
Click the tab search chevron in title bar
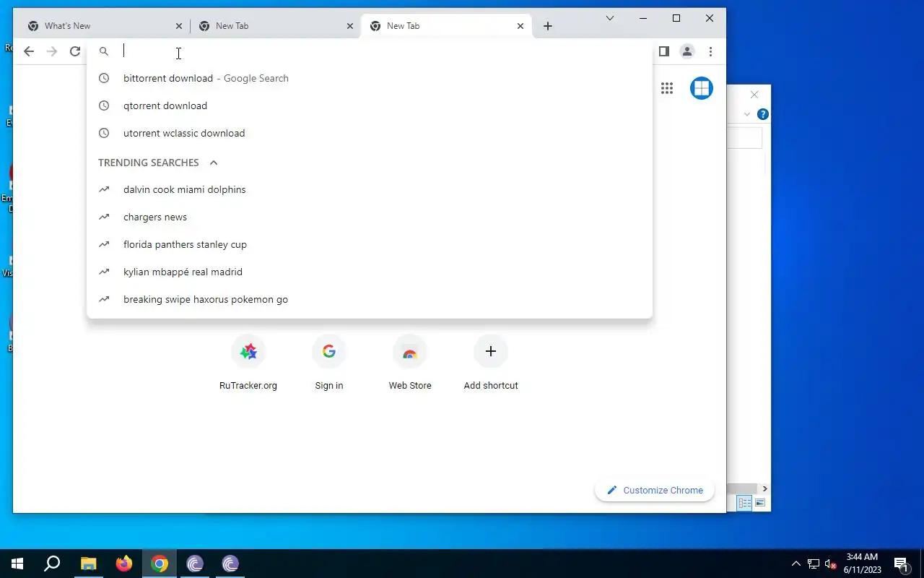point(610,18)
